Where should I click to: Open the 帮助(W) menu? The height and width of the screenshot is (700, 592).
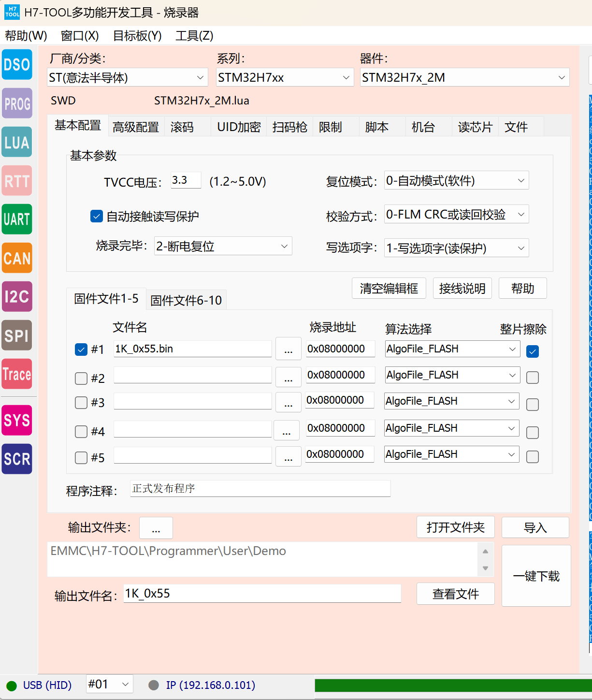[x=26, y=36]
